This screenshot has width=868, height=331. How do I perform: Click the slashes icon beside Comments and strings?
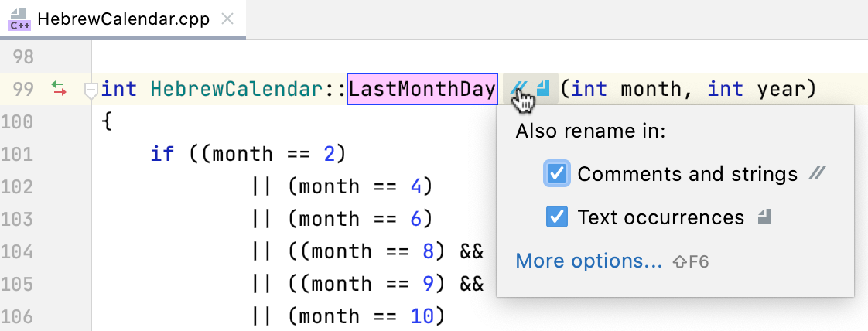point(816,174)
